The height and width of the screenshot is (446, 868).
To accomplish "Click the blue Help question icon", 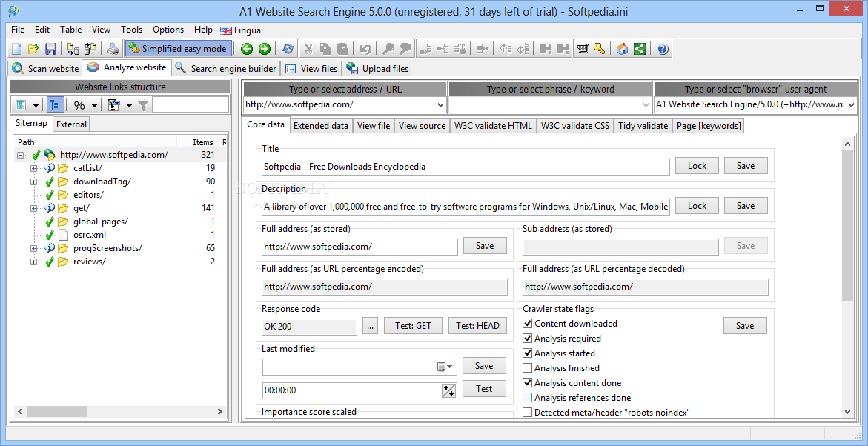I will (663, 49).
